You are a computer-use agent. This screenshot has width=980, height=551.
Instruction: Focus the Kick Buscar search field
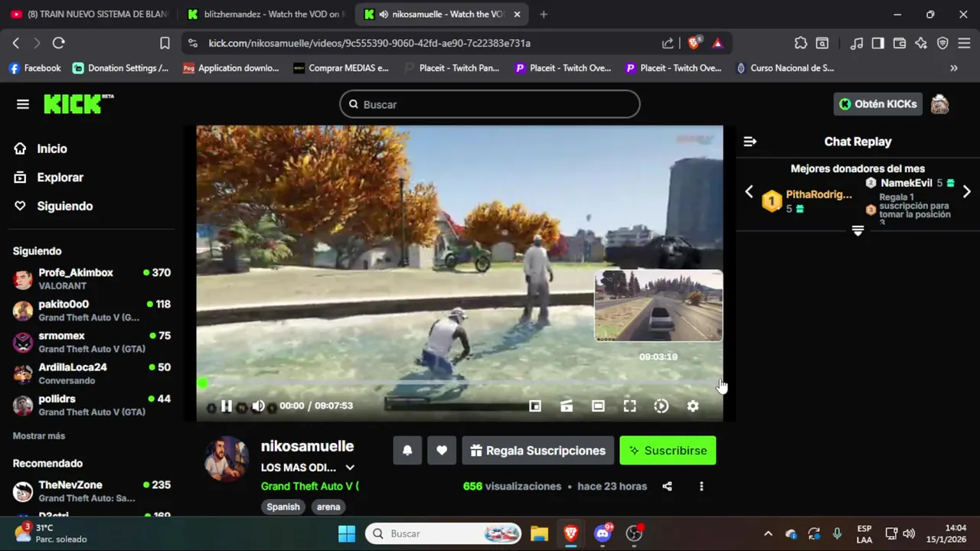pos(490,104)
